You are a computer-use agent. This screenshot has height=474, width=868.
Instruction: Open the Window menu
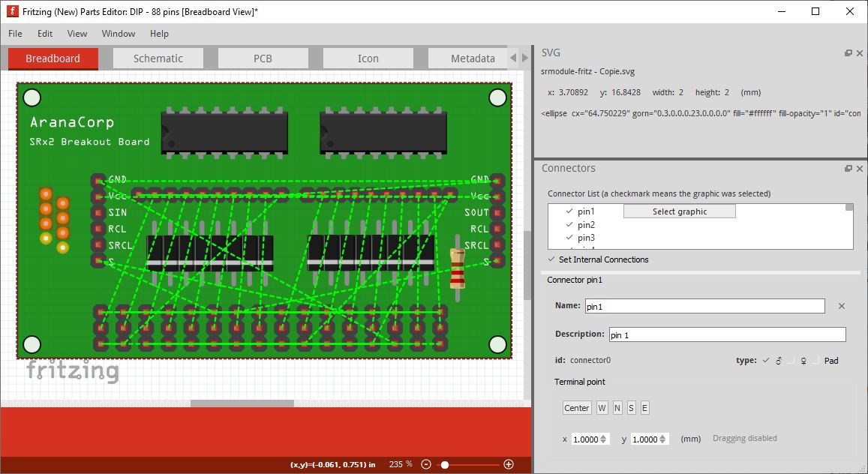point(118,34)
